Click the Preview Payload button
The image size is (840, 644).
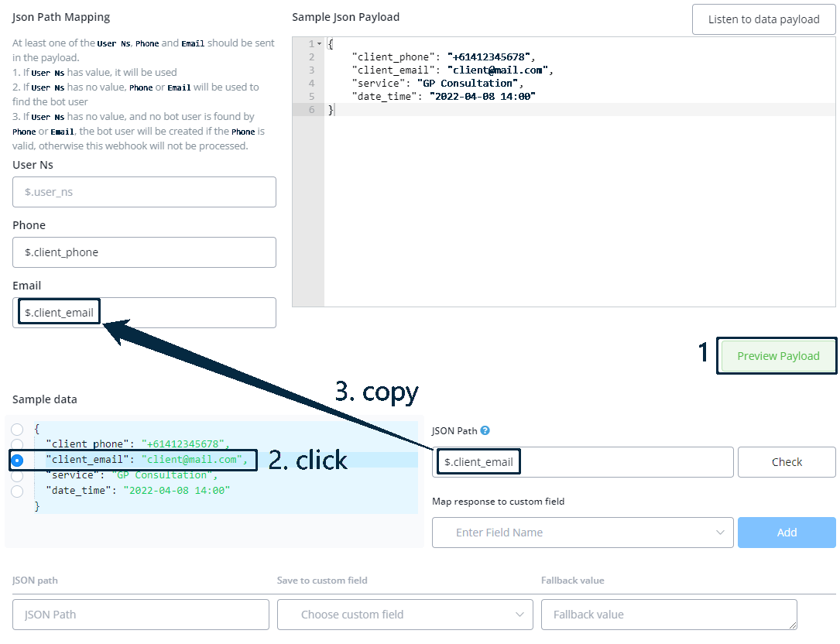coord(778,356)
